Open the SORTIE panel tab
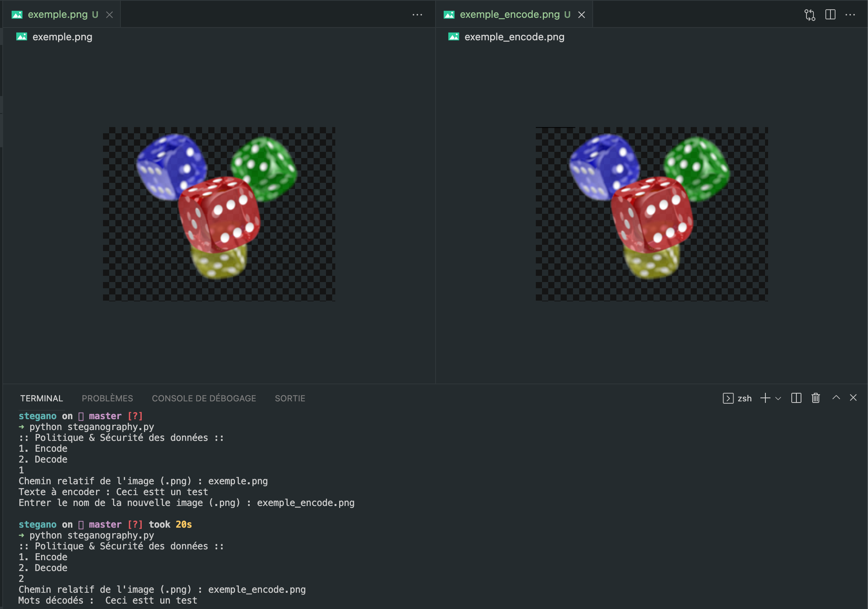 290,398
